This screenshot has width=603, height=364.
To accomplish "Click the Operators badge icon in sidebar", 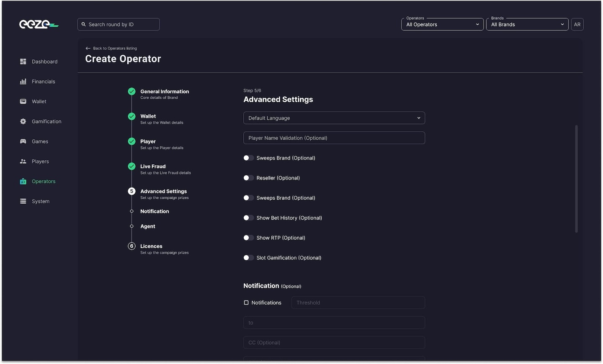I will tap(23, 182).
